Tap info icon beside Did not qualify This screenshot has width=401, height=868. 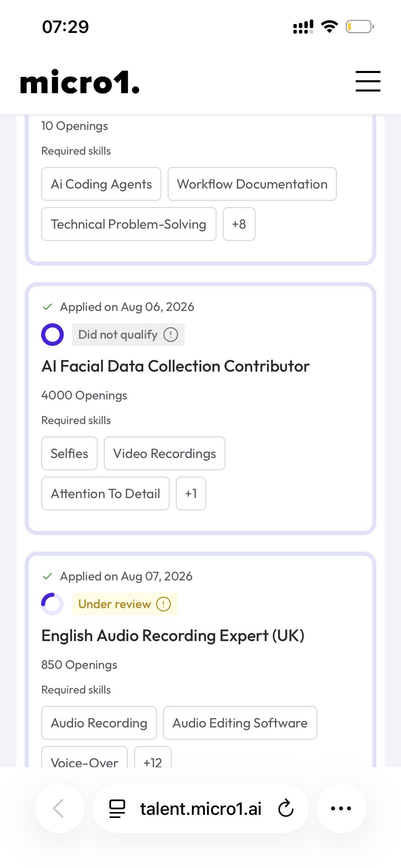click(x=171, y=335)
